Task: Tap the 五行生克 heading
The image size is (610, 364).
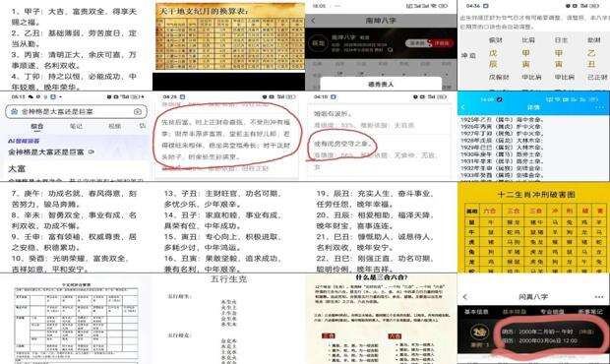Action: (228, 279)
